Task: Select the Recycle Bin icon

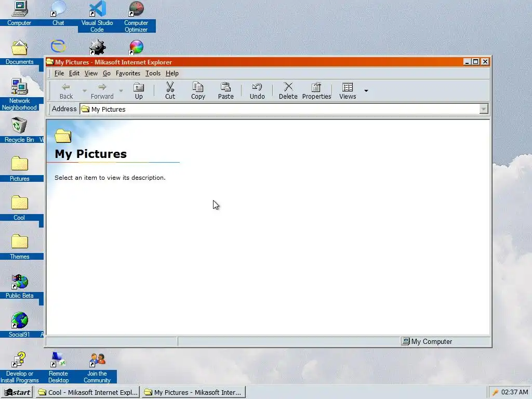Action: 19,129
